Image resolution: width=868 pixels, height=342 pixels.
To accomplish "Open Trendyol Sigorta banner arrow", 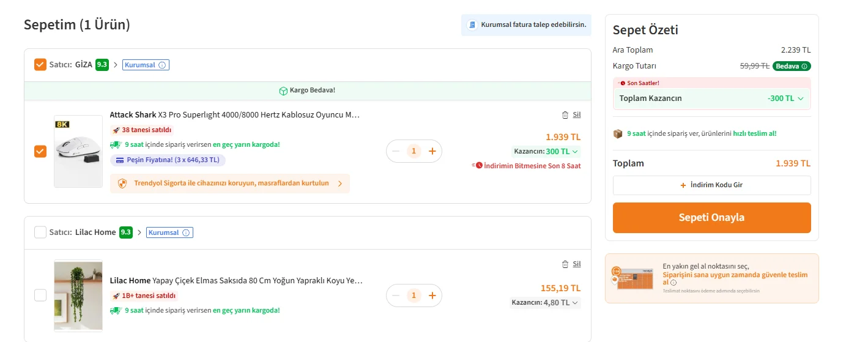I will [x=340, y=184].
